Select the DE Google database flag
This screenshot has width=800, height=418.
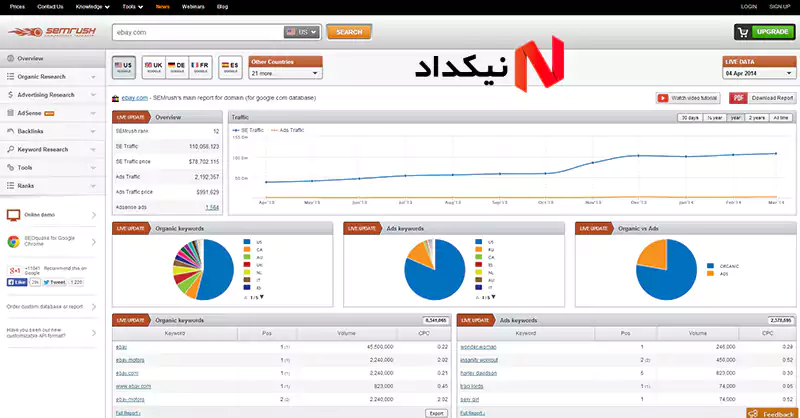coord(177,67)
